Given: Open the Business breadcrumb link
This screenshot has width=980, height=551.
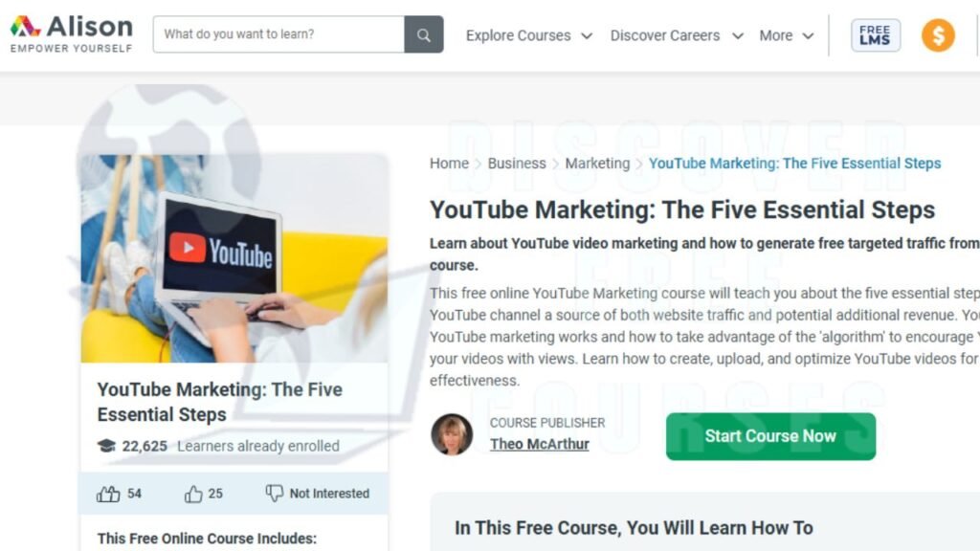Looking at the screenshot, I should click(516, 163).
